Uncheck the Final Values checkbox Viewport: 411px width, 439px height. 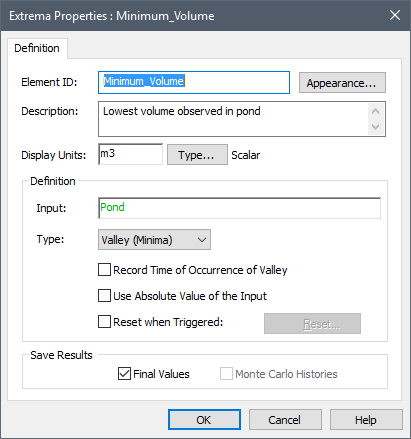124,374
